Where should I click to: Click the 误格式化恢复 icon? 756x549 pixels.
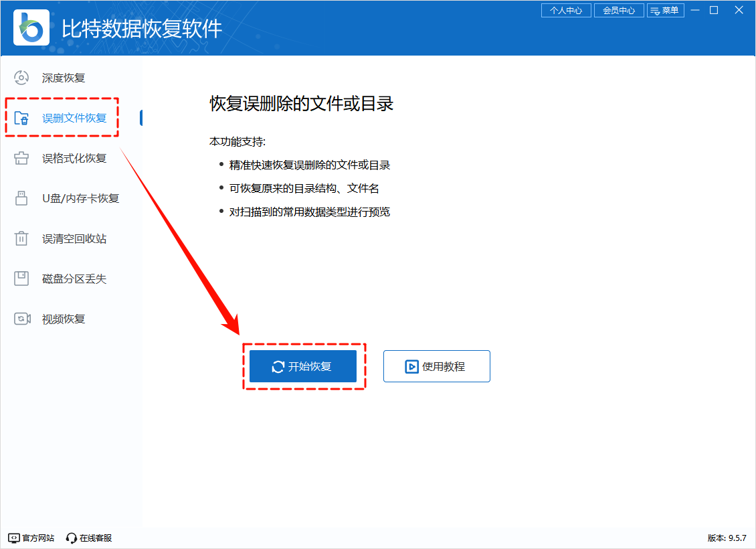(x=21, y=158)
